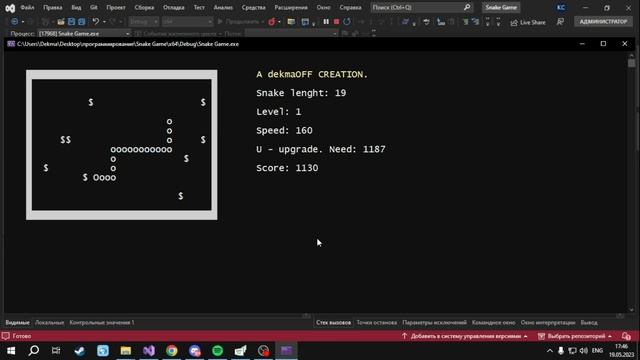Open File Explorer from the taskbar
The image size is (640, 360).
point(126,351)
